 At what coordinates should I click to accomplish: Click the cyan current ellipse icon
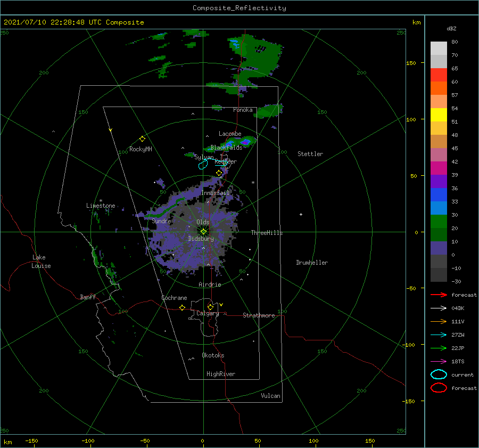click(439, 374)
